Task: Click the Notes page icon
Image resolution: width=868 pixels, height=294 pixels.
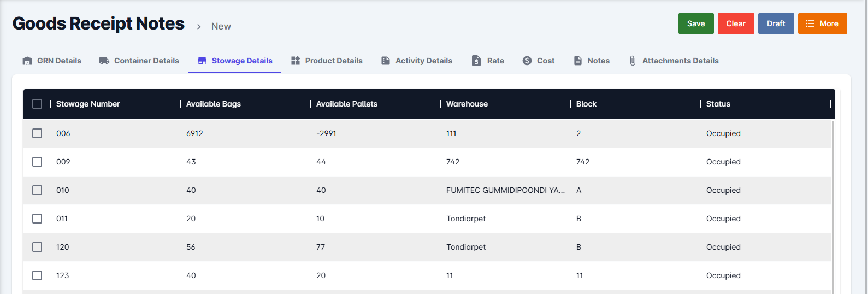Action: pyautogui.click(x=578, y=61)
